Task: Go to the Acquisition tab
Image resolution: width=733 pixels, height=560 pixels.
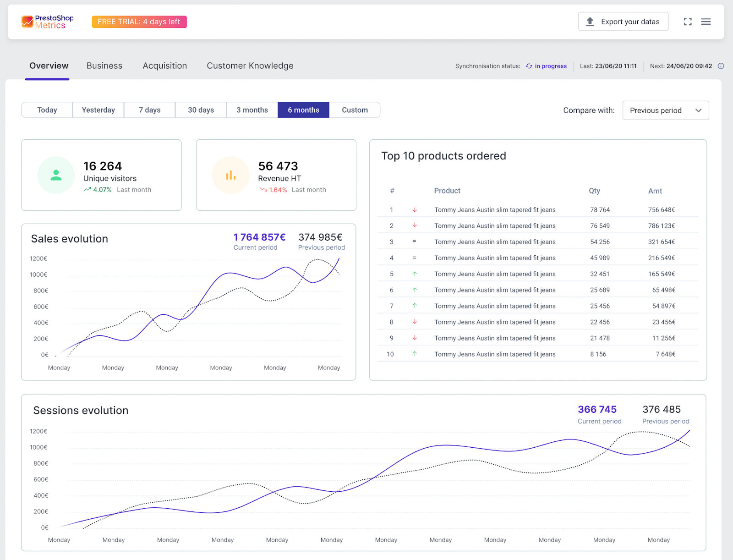Action: pyautogui.click(x=165, y=66)
